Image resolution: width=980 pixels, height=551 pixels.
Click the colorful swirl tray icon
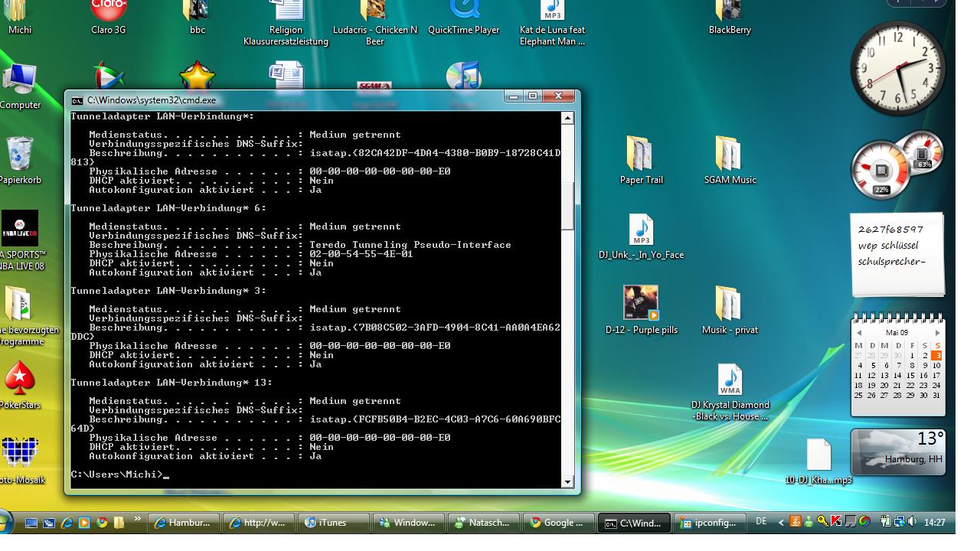pos(864,521)
